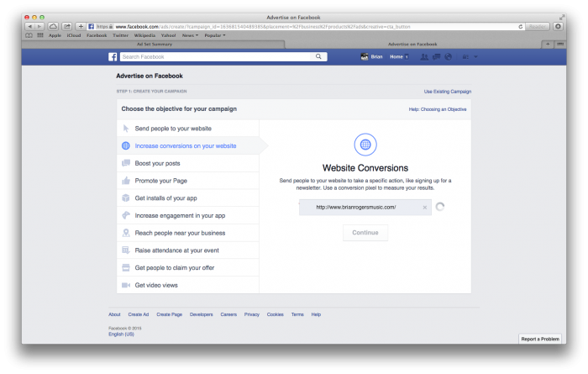This screenshot has width=588, height=374.
Task: Select Promote your Page objective
Action: [x=188, y=181]
